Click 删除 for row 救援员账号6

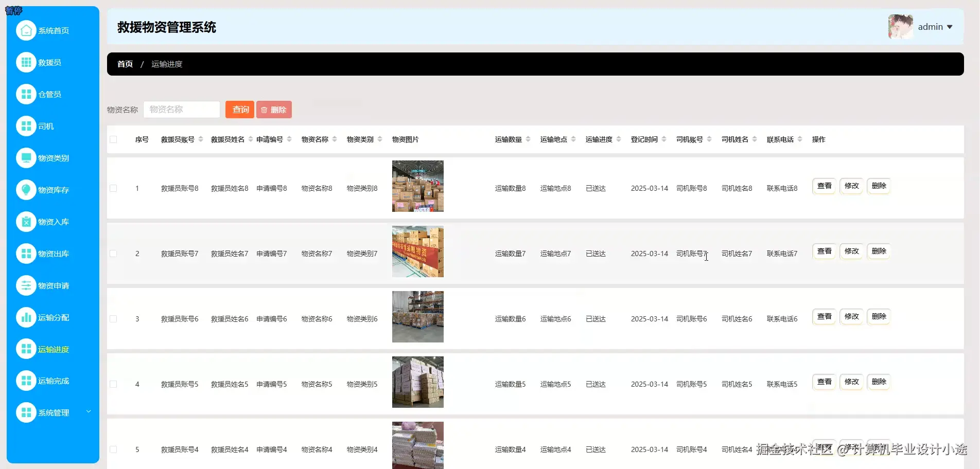click(879, 316)
